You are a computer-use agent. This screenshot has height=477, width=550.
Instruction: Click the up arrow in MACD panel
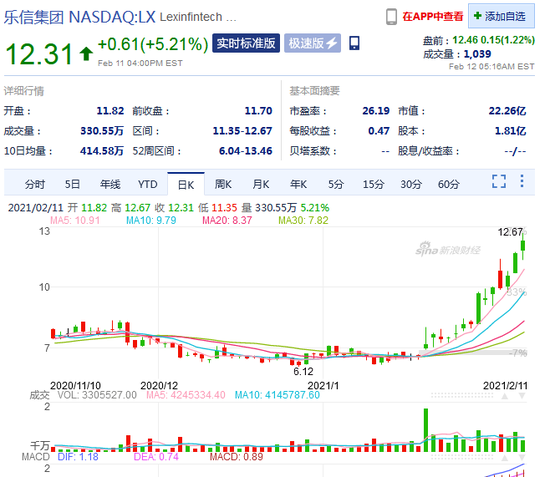click(x=505, y=458)
